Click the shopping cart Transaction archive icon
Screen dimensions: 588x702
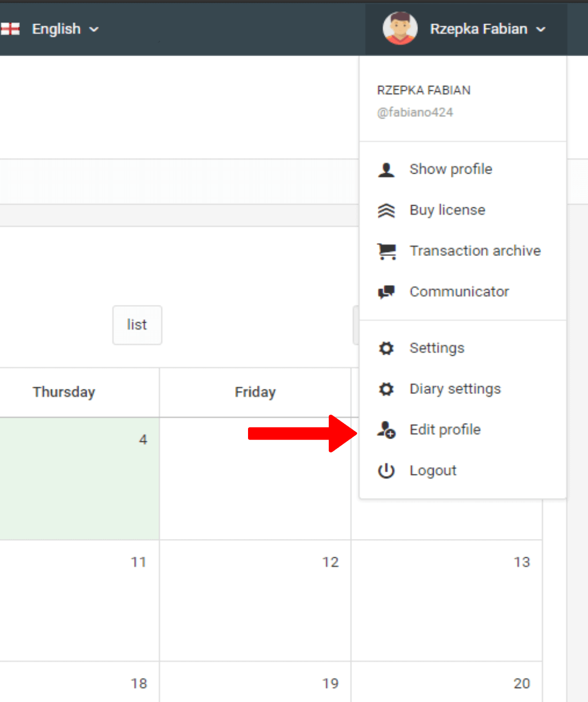tap(386, 251)
